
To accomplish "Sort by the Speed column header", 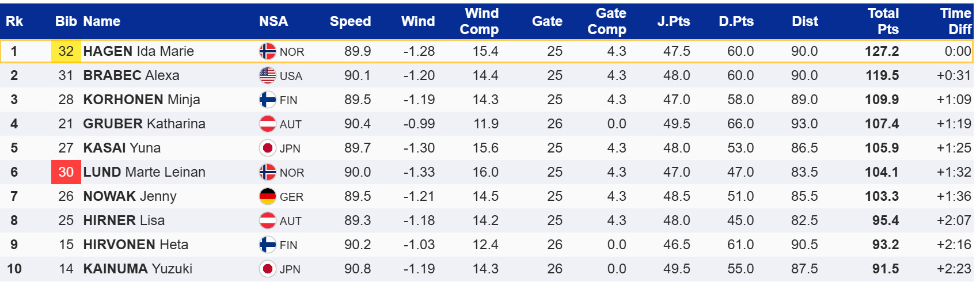I will 350,21.
